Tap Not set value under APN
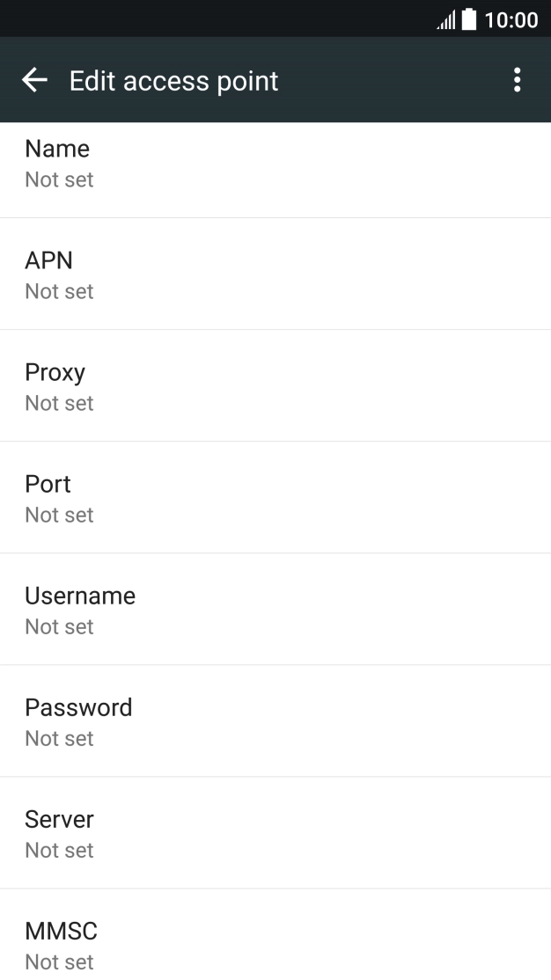The height and width of the screenshot is (980, 551). [x=59, y=292]
